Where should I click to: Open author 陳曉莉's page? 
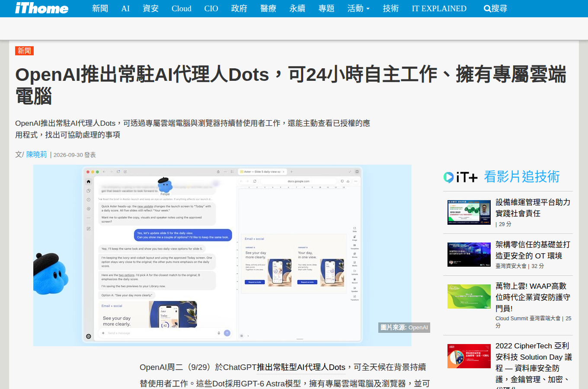pos(36,155)
